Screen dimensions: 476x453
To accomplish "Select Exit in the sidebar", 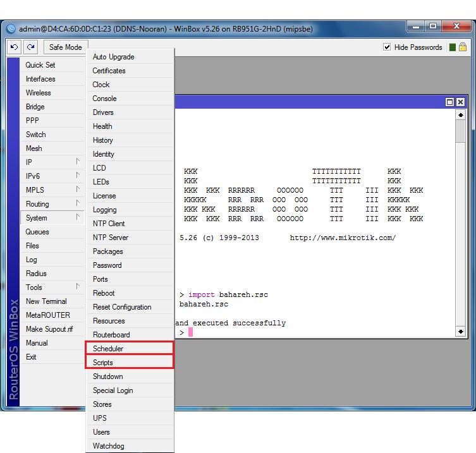I will (52, 357).
